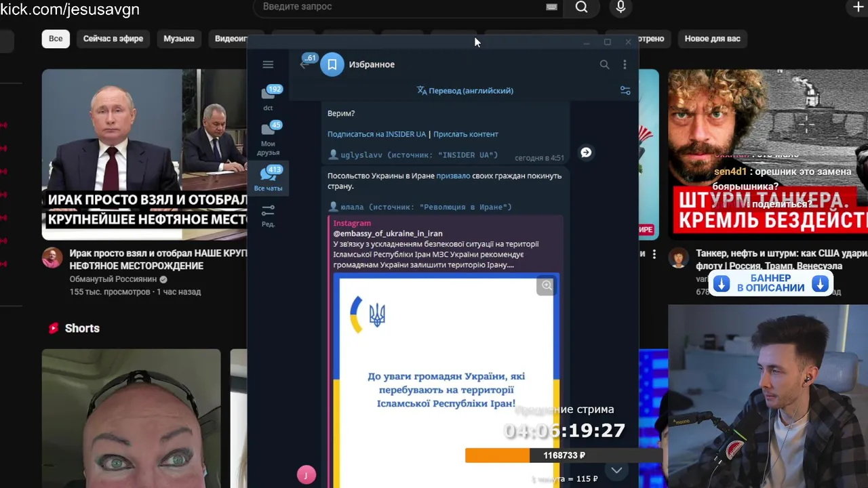Click the сегодня в 4:51 timestamp
The image size is (868, 488).
tap(539, 158)
